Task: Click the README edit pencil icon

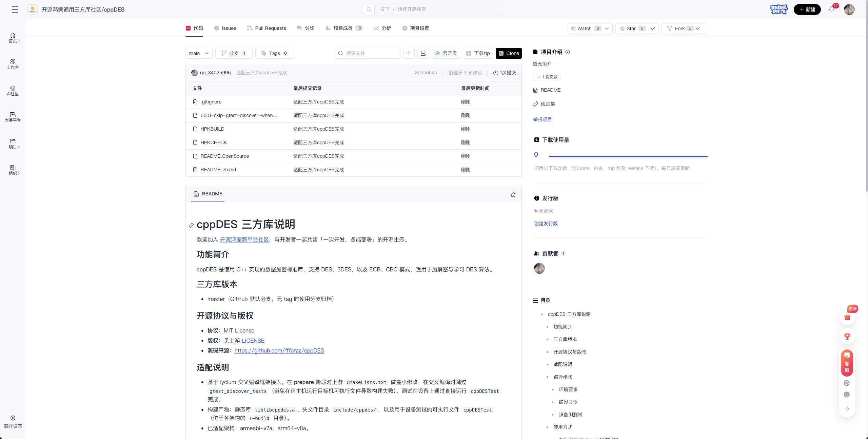Action: (513, 194)
